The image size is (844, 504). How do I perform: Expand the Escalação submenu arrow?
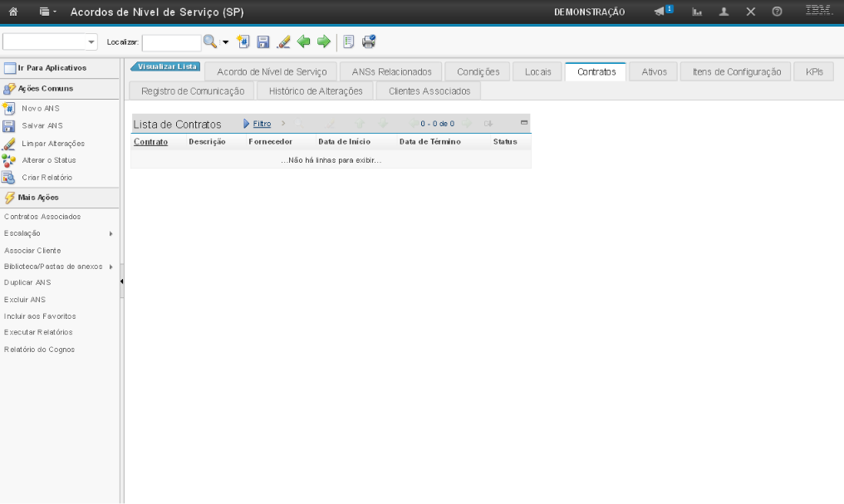[x=110, y=234]
